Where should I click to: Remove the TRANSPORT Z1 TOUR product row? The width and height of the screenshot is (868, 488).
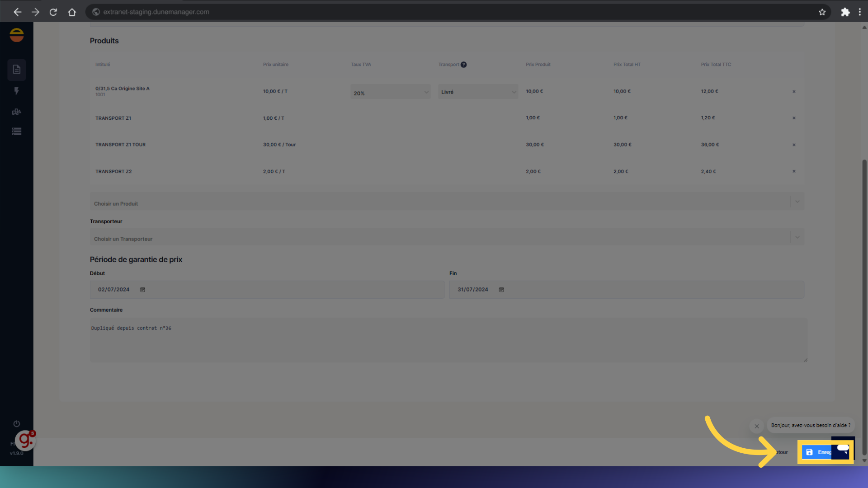[794, 145]
